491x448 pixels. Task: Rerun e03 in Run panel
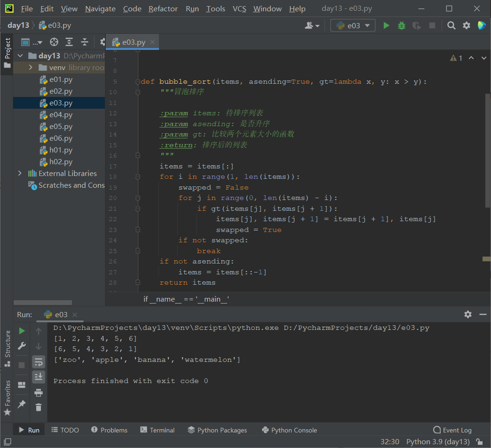point(22,331)
